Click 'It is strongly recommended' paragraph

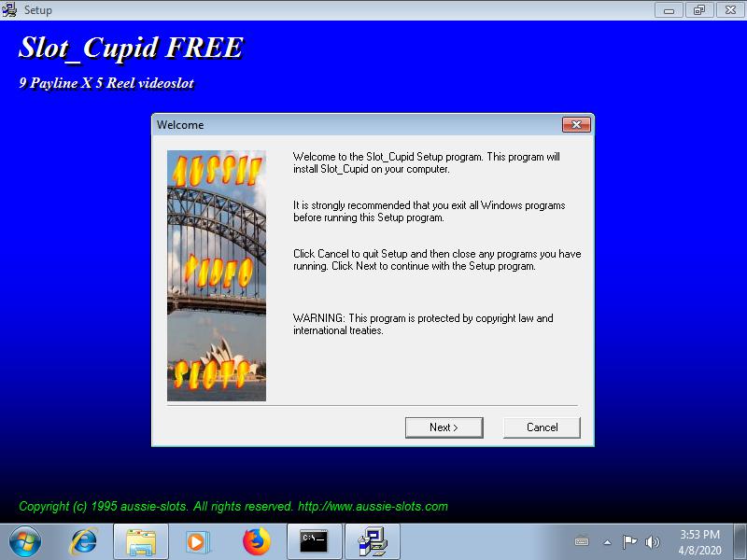[430, 212]
